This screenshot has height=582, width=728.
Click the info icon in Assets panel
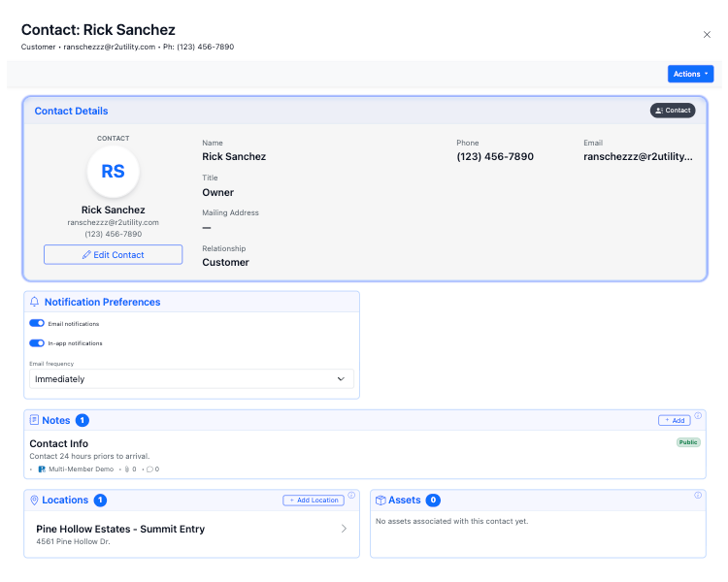[x=698, y=496]
